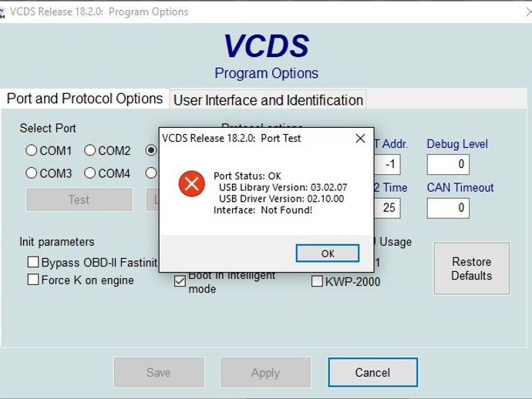
Task: Select the COM4 port radio button
Action: point(90,173)
